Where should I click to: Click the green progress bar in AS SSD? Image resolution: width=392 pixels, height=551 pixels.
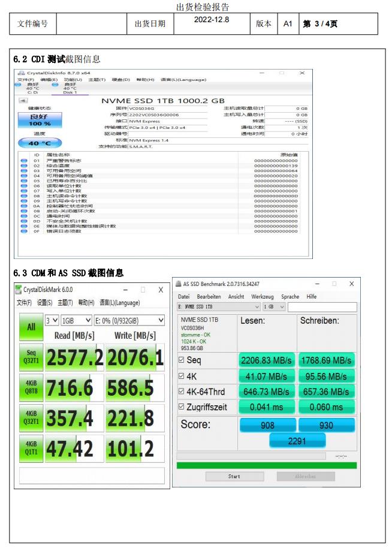tap(266, 465)
